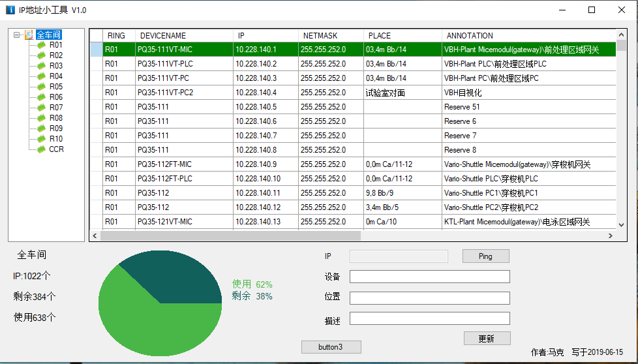The image size is (638, 364).
Task: Click the Ping button
Action: (x=486, y=256)
